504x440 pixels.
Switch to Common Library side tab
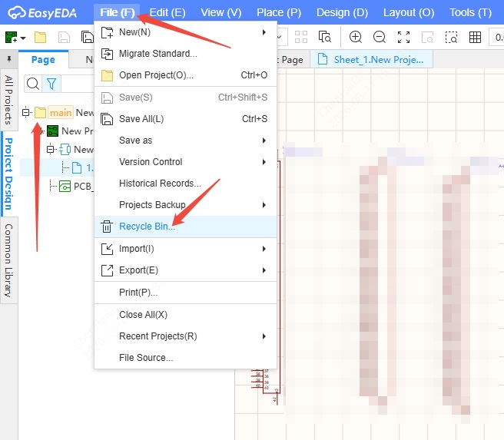[8, 260]
